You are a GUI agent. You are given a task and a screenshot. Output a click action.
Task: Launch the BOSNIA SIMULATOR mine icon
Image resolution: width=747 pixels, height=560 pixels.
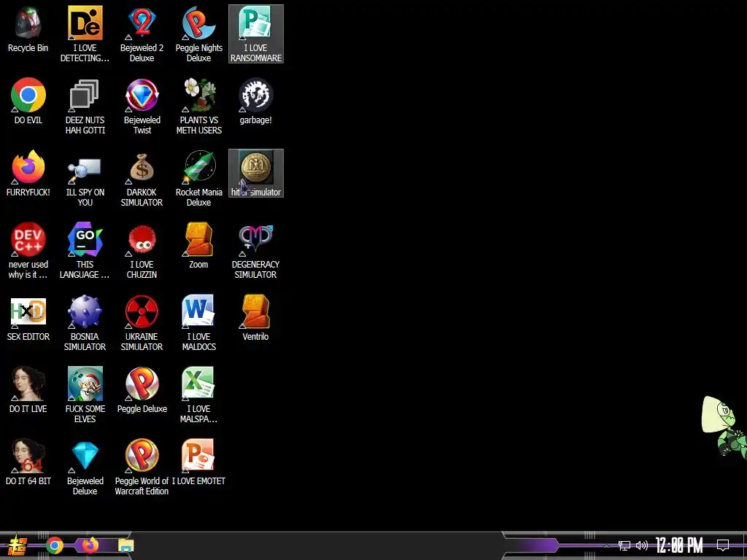click(85, 323)
